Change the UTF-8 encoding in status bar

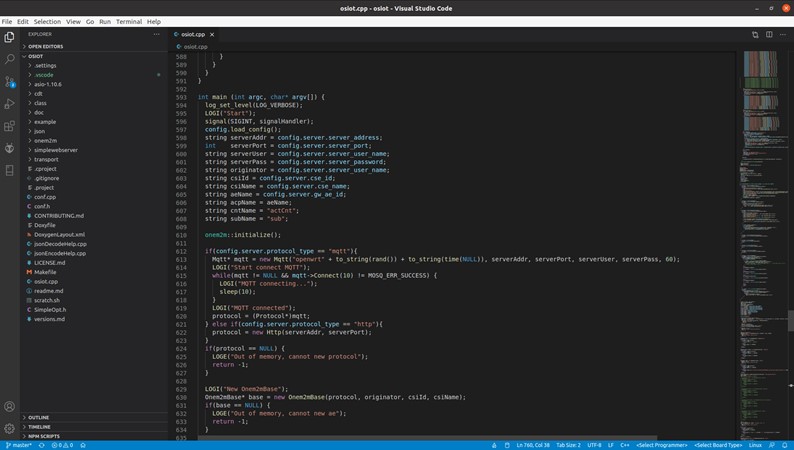[594, 445]
